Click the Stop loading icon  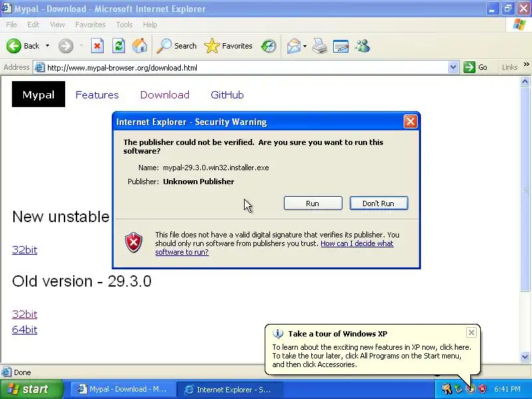97,46
